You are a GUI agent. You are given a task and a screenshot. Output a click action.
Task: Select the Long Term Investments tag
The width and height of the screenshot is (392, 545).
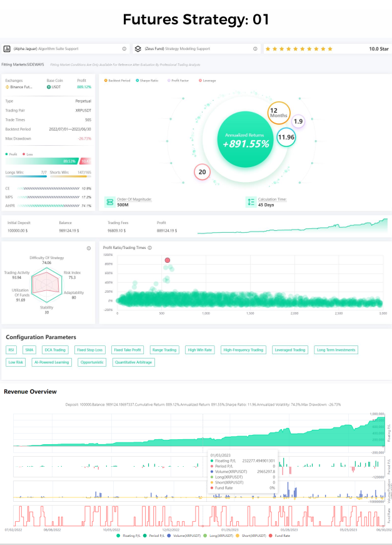(x=336, y=350)
